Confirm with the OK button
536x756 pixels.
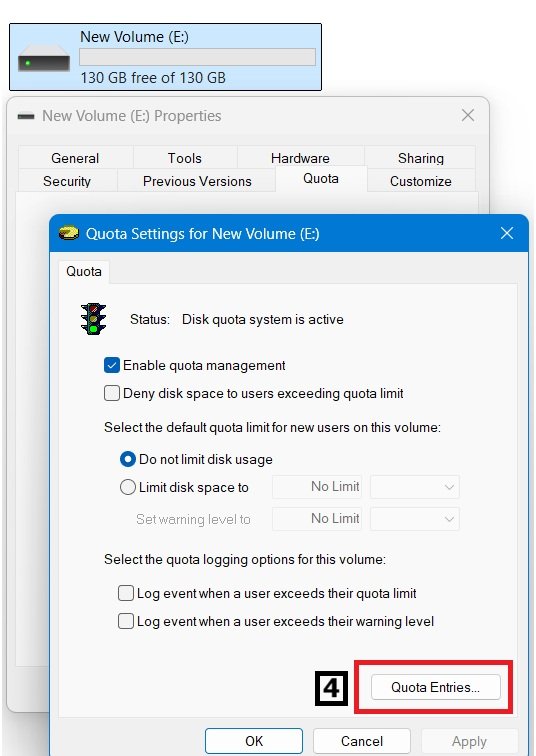[x=254, y=741]
